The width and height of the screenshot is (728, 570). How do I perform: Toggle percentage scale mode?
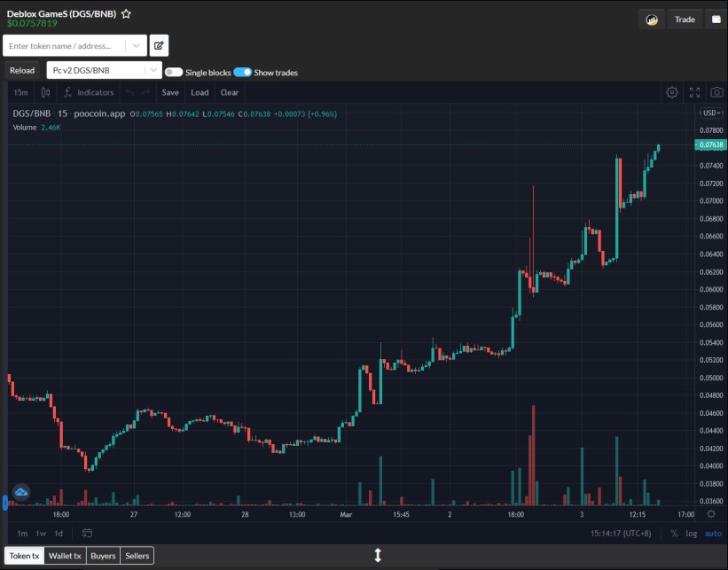pyautogui.click(x=674, y=534)
